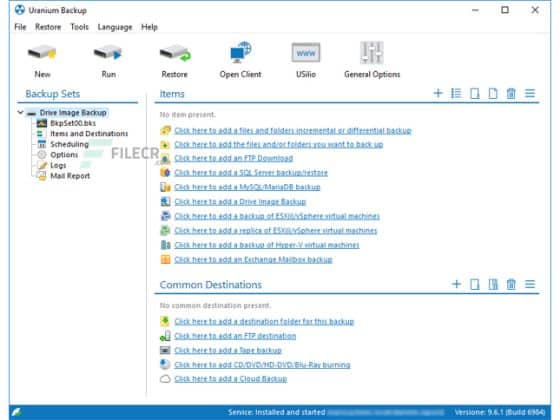
Task: Click the icon beside the destination folder link
Action: [x=165, y=321]
